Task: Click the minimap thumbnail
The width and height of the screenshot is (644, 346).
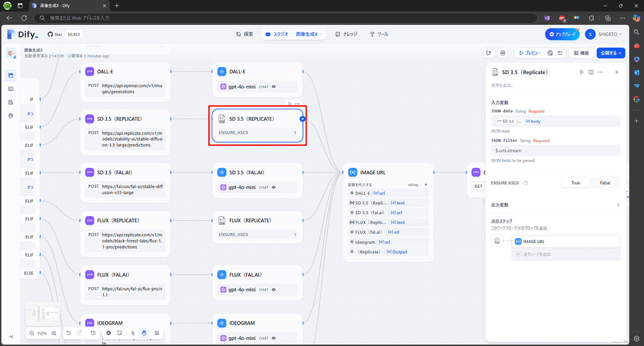Action: [42, 313]
